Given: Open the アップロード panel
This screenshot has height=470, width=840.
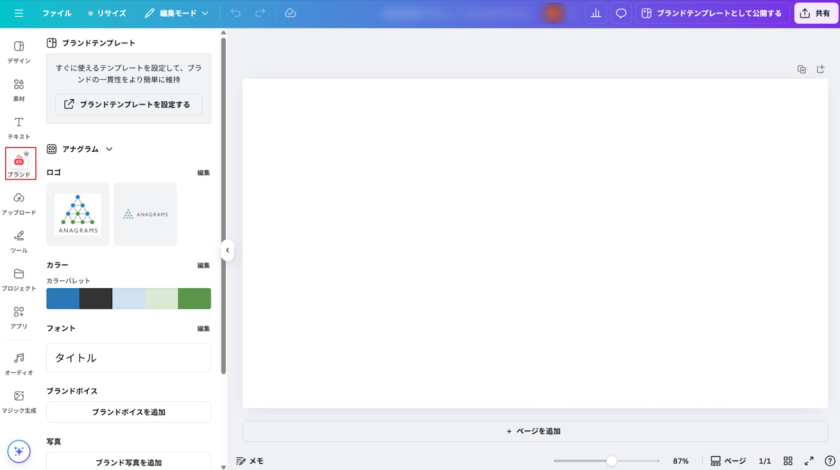Looking at the screenshot, I should tap(19, 203).
